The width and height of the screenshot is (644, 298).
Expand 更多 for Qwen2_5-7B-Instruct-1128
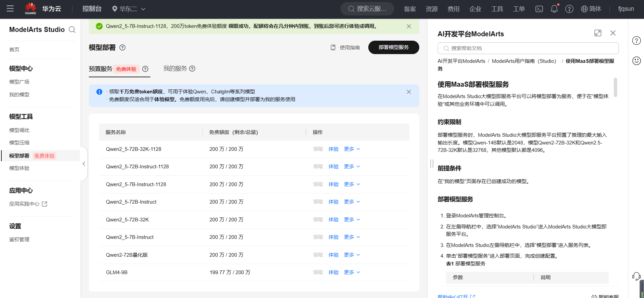[x=352, y=184]
